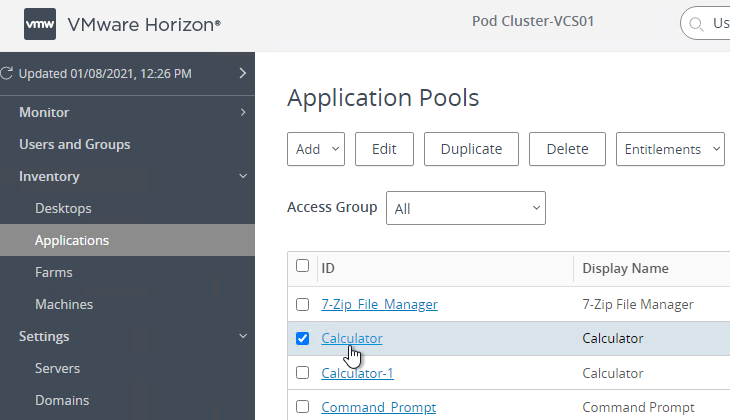Sort by the ID column header
The image size is (730, 420).
[x=328, y=268]
